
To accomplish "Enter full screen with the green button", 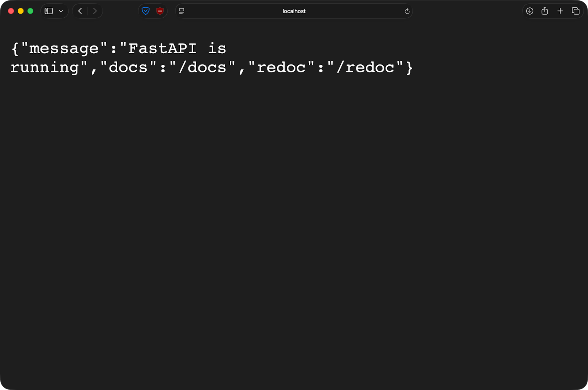I will 30,11.
